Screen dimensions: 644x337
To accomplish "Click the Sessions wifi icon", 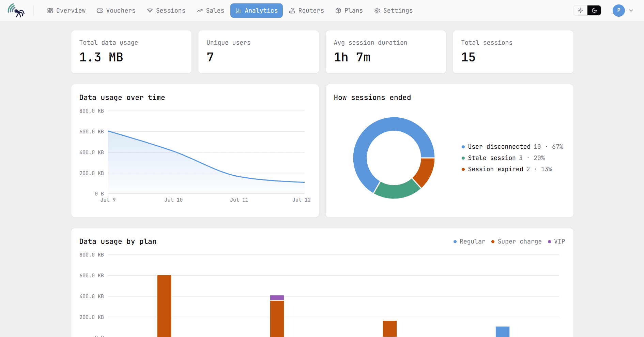I will (x=150, y=11).
